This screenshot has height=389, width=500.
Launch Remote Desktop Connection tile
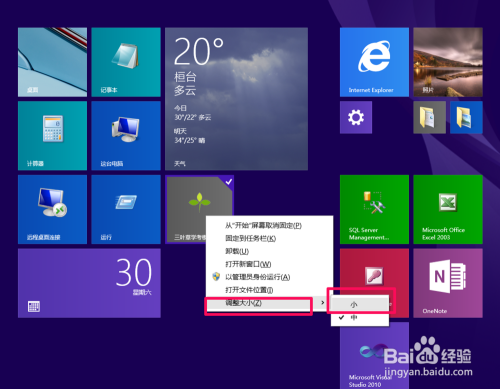[x=52, y=209]
